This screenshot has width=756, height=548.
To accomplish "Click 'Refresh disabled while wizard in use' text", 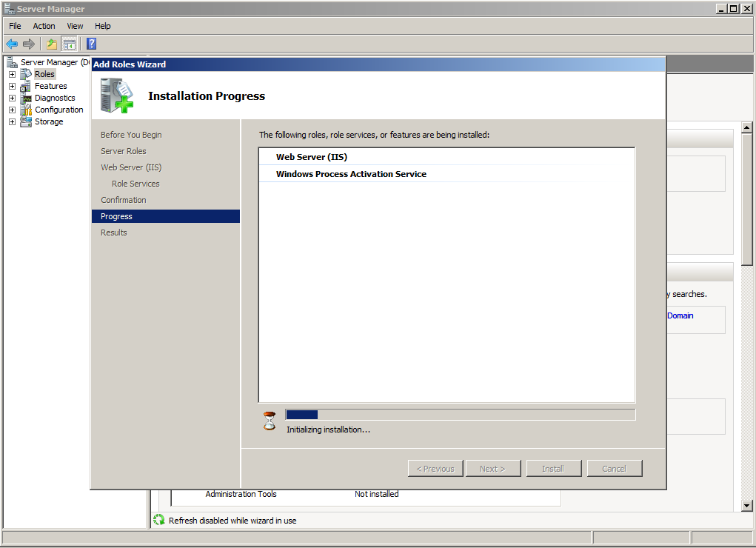I will pyautogui.click(x=233, y=521).
